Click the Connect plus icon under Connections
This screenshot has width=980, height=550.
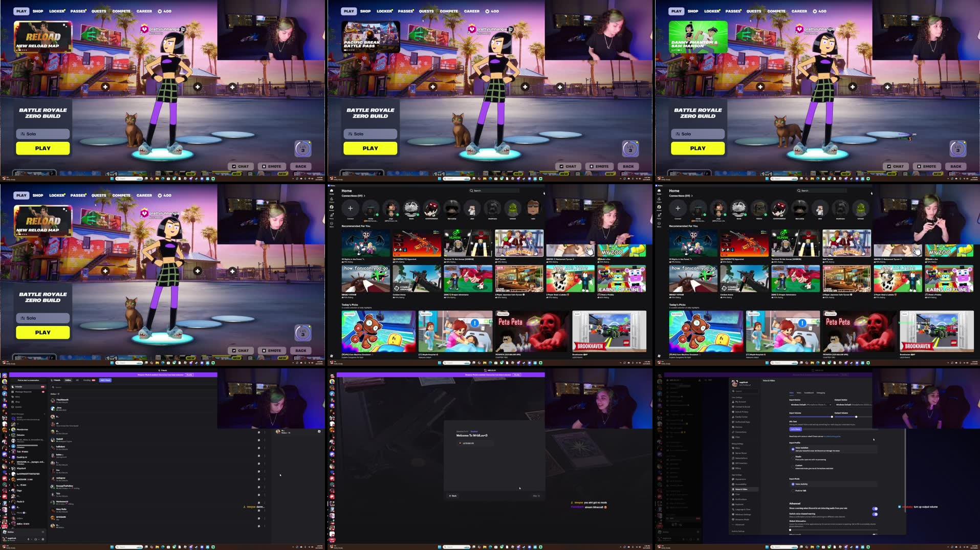351,208
